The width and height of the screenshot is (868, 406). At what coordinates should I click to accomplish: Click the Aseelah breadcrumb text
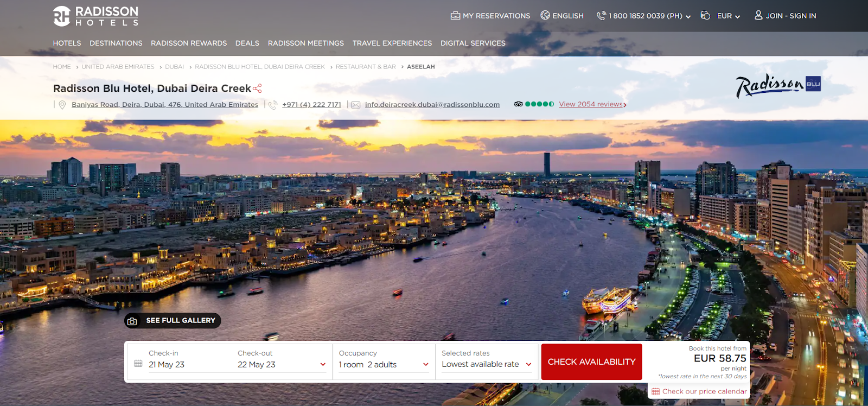[x=421, y=67]
